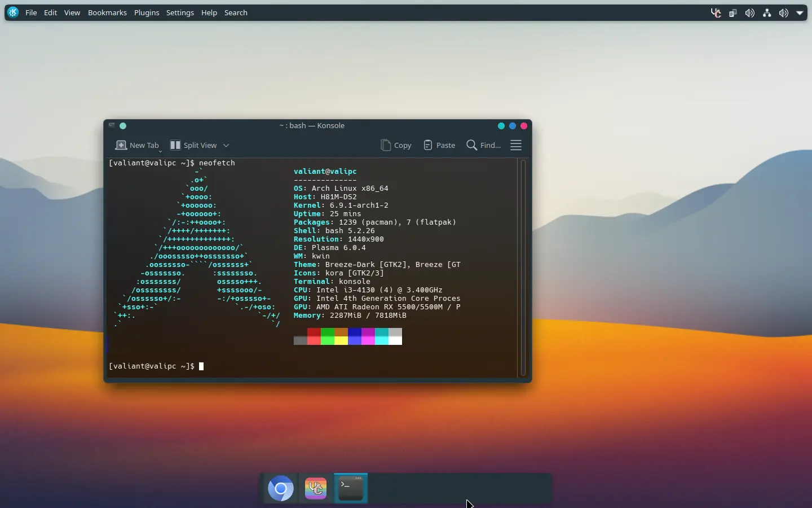The width and height of the screenshot is (812, 508).
Task: Click the "GPU: AMD ATI Radeon" line
Action: point(377,306)
